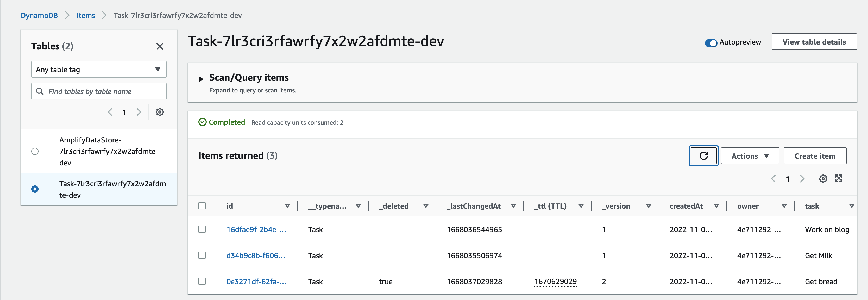The width and height of the screenshot is (868, 300).
Task: Expand items table to full screen
Action: pyautogui.click(x=839, y=178)
